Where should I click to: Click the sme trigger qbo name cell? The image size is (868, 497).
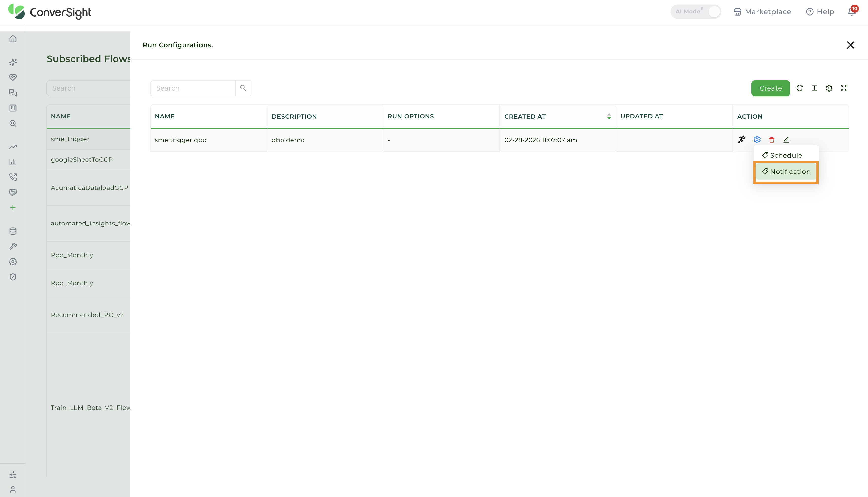pyautogui.click(x=208, y=140)
